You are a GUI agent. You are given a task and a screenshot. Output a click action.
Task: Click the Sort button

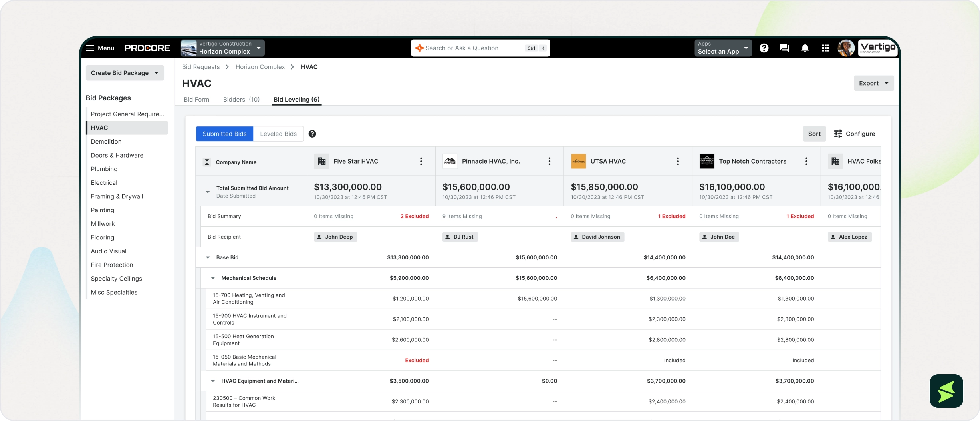814,134
